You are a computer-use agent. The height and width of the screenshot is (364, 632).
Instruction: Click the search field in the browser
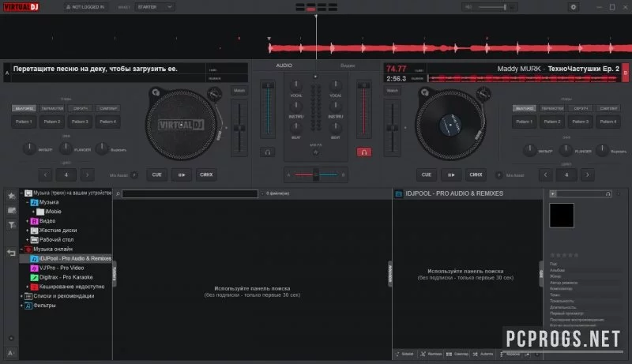190,193
